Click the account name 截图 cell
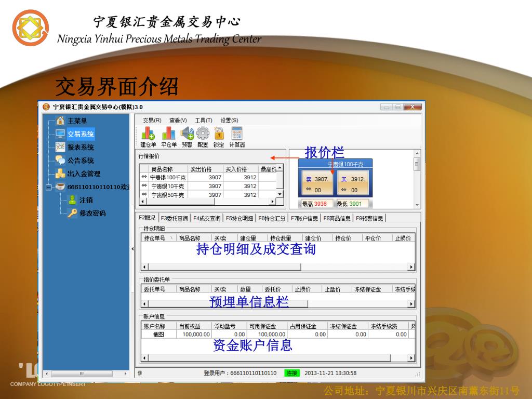Viewport: 532px width, 399px height. pyautogui.click(x=158, y=335)
